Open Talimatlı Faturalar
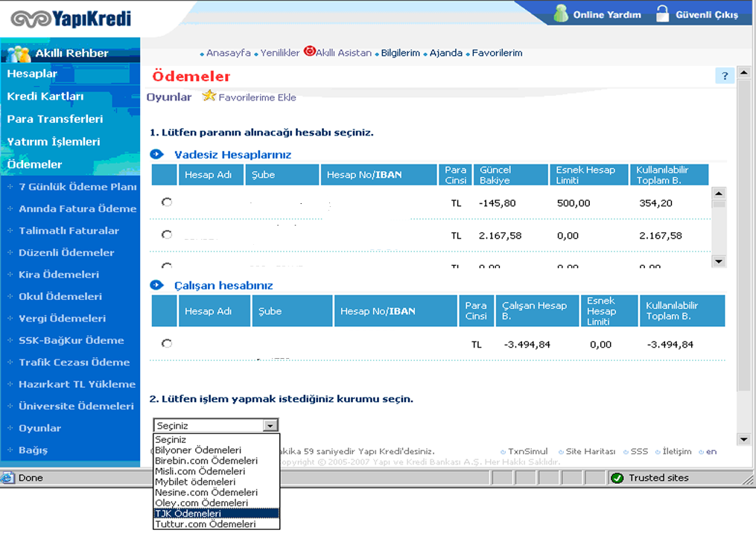Viewport: 756px width, 533px height. [x=69, y=231]
